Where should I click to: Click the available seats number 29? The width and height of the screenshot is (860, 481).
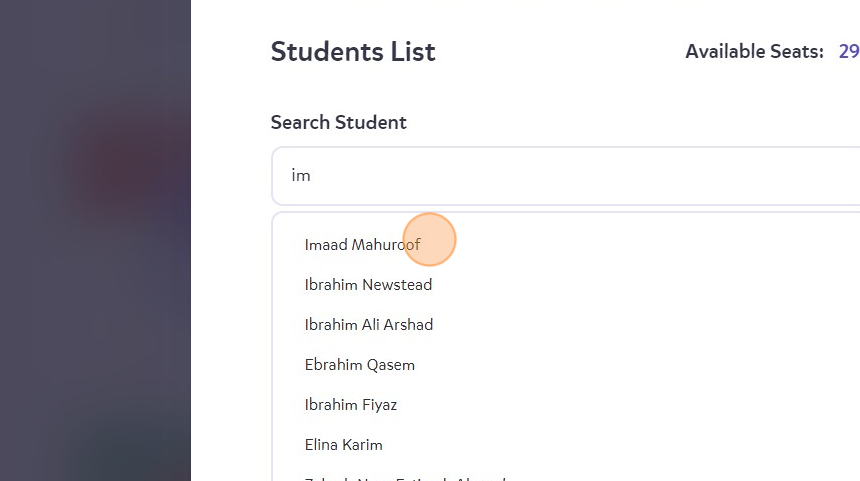tap(848, 52)
